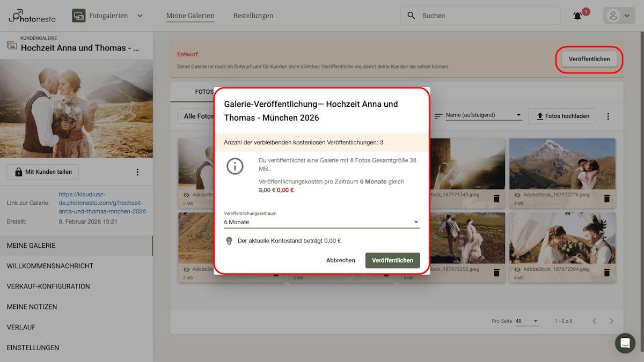Click the Fotos hochladen button
The image size is (644, 362).
click(562, 116)
